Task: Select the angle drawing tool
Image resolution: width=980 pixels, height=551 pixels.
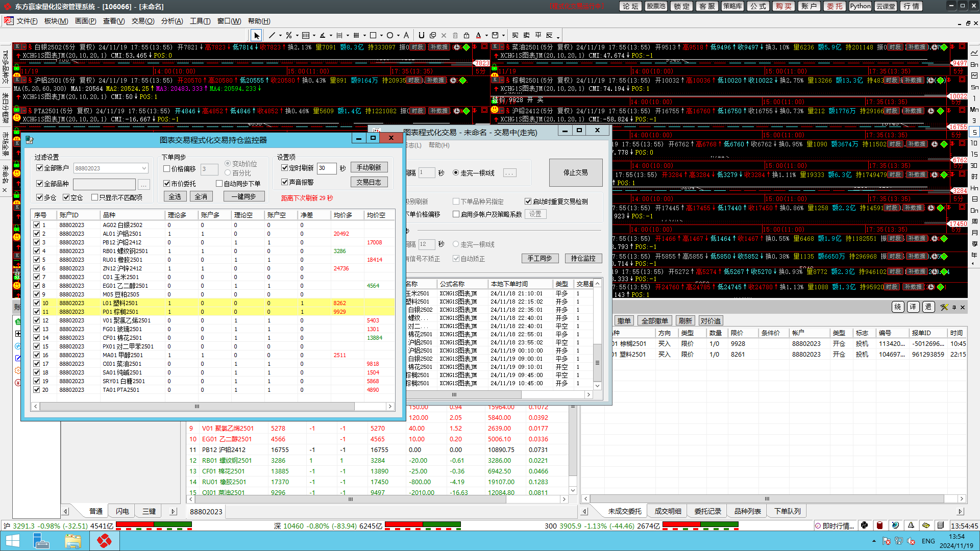Action: [x=323, y=35]
